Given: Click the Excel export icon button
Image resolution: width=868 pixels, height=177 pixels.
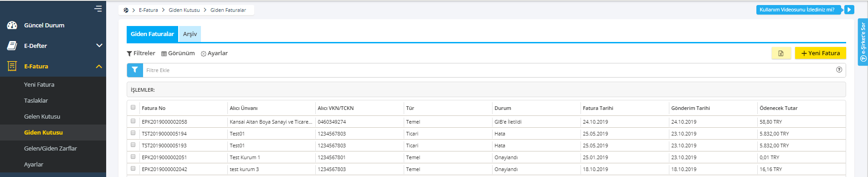Looking at the screenshot, I should pyautogui.click(x=781, y=53).
